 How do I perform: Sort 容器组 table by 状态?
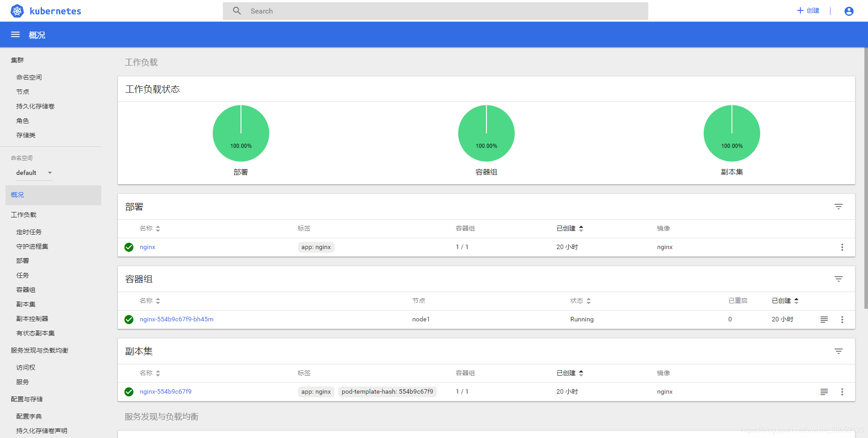(580, 301)
